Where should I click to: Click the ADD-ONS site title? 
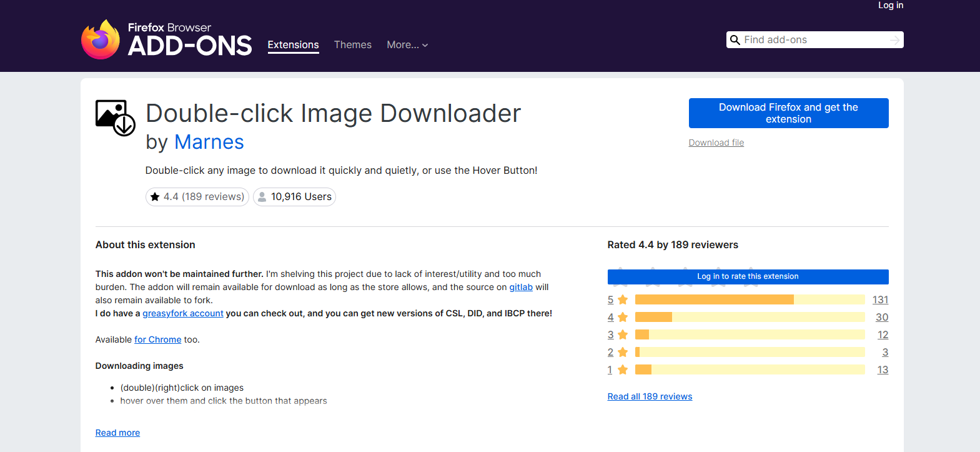(x=190, y=46)
